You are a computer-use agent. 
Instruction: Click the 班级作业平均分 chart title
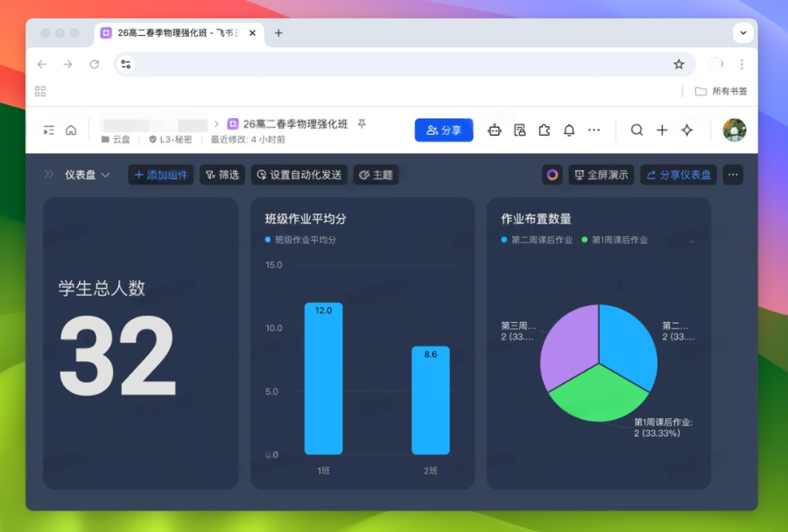[306, 219]
